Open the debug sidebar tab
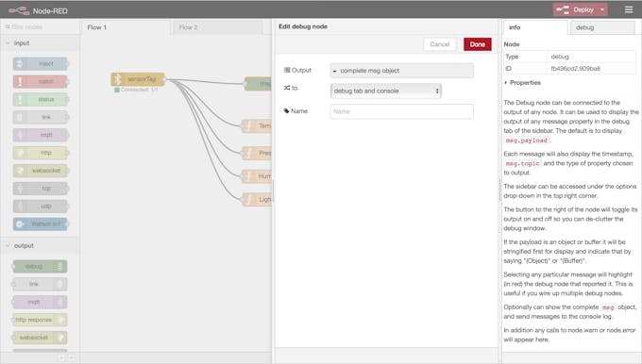 click(x=602, y=27)
